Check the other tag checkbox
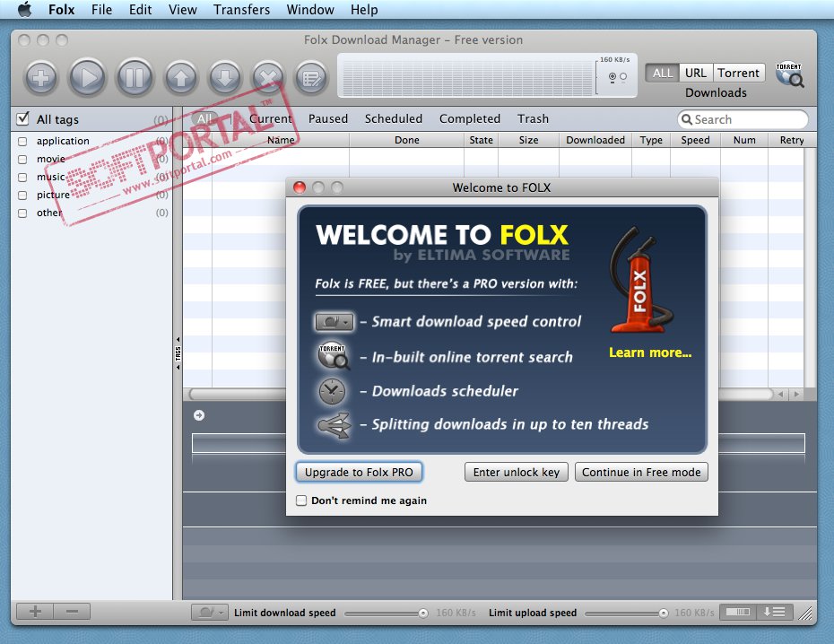The height and width of the screenshot is (644, 834). click(22, 213)
